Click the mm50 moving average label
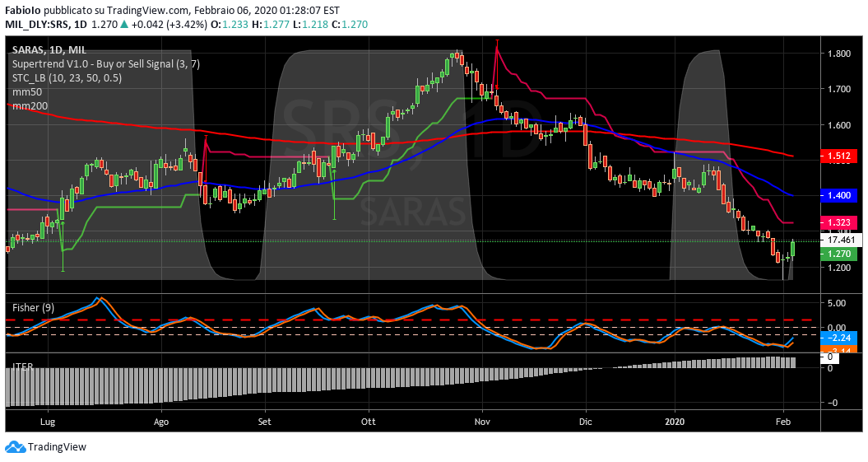The height and width of the screenshot is (462, 868). tap(26, 92)
